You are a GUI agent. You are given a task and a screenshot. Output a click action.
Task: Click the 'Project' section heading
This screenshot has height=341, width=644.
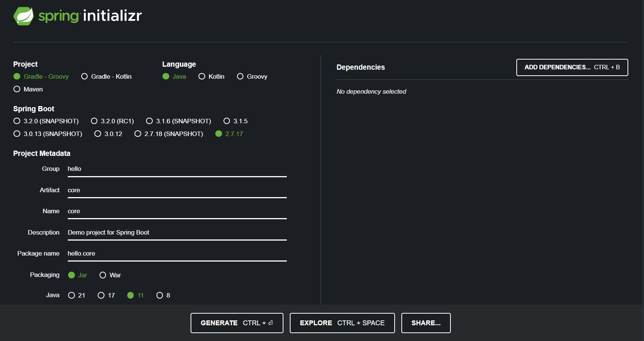click(x=25, y=64)
